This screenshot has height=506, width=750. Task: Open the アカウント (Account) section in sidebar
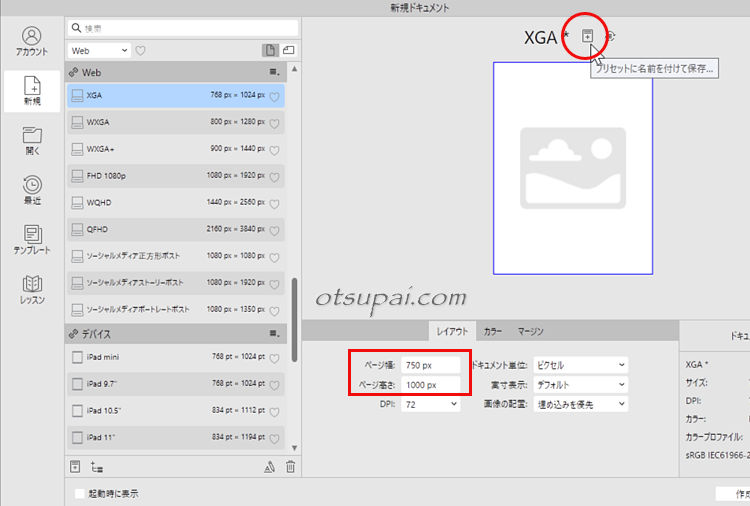[33, 45]
